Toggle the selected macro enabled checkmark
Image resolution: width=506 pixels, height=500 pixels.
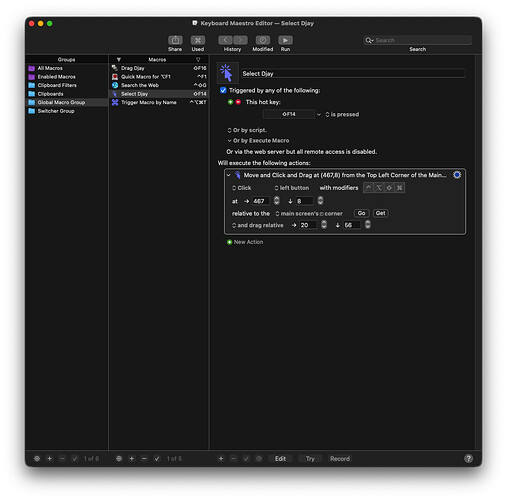point(157,459)
